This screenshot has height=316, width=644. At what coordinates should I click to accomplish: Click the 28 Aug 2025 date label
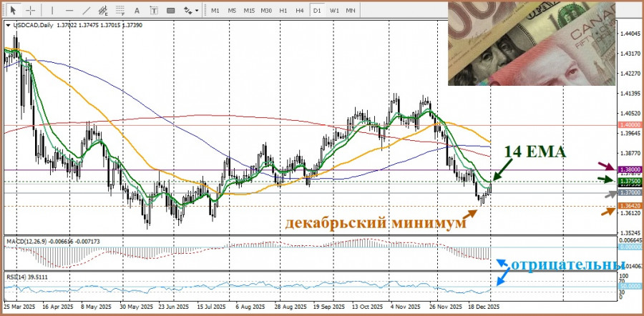290,307
